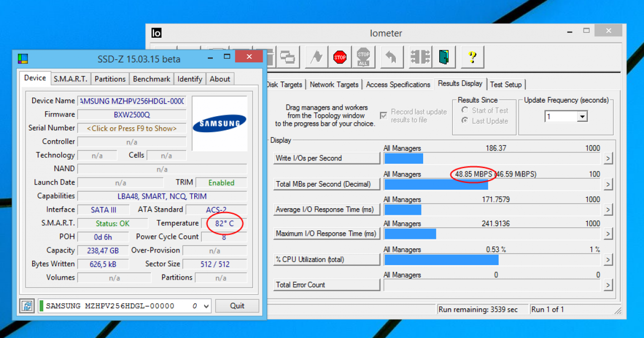The image size is (644, 338).
Task: Click the % CPU Utilization (total) button
Action: pos(327,260)
